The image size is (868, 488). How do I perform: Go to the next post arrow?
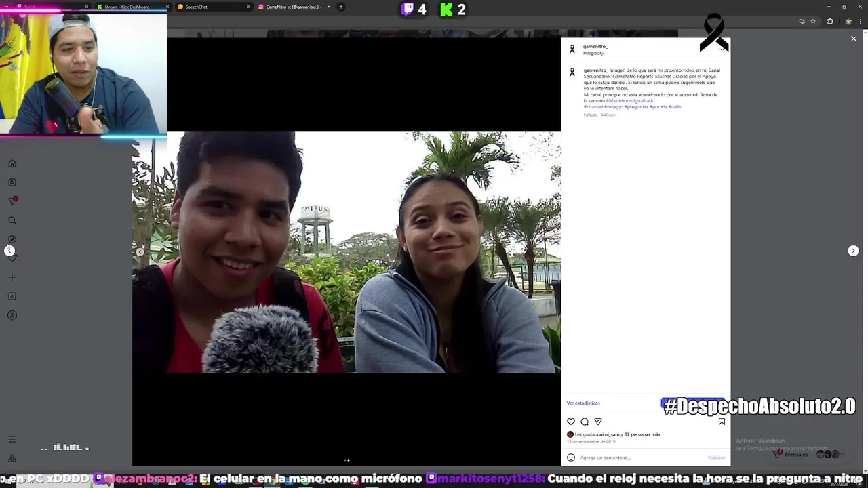coord(853,251)
